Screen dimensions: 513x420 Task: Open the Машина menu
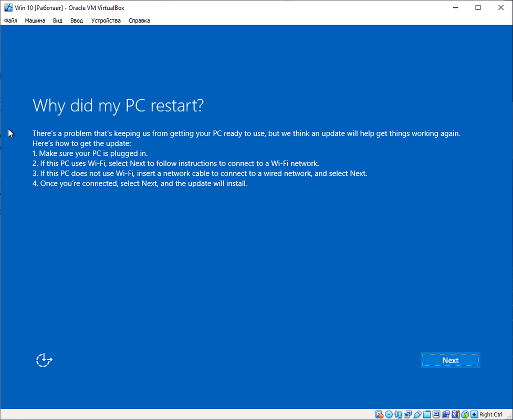pyautogui.click(x=35, y=20)
